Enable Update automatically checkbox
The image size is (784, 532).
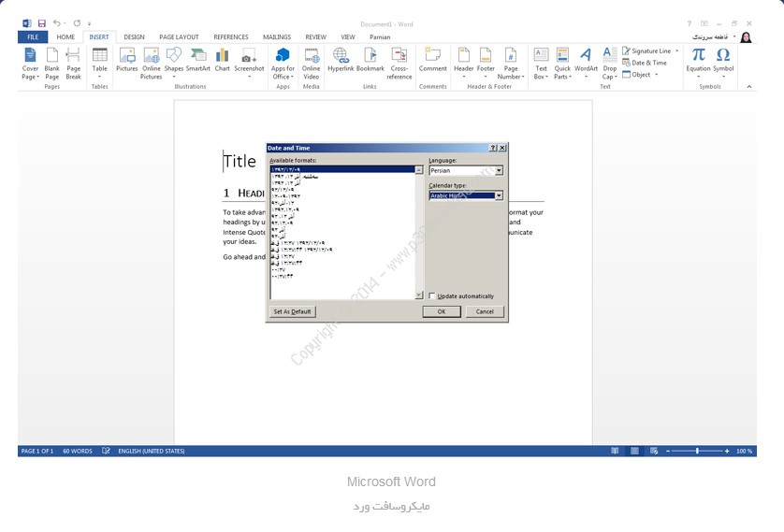[x=432, y=295]
